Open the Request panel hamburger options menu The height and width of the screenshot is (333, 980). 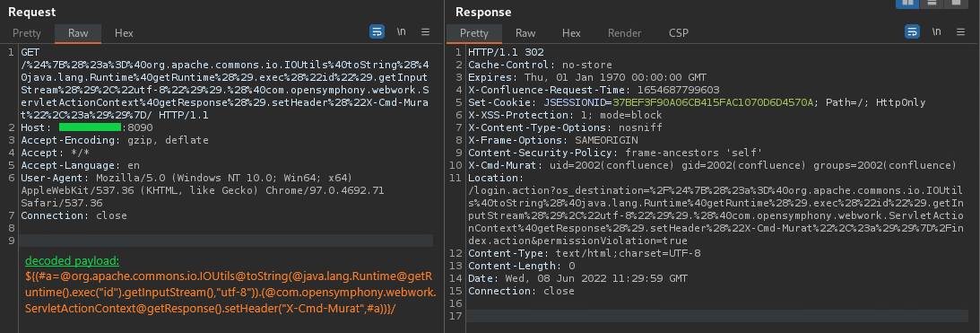(x=425, y=32)
